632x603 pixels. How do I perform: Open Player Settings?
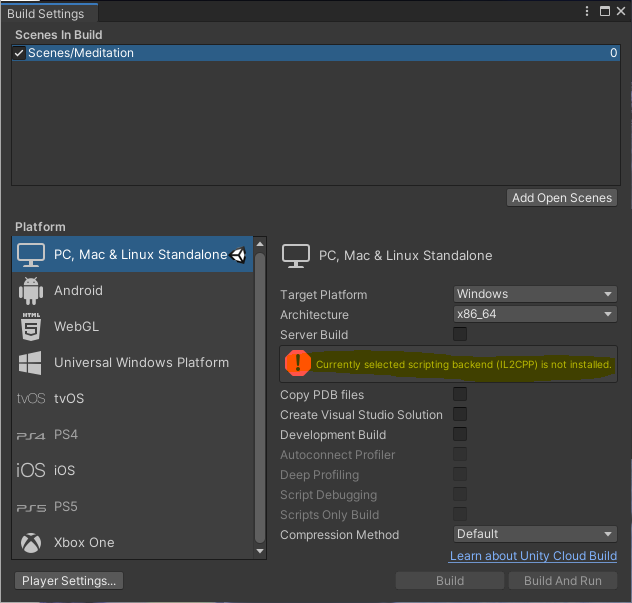(69, 581)
